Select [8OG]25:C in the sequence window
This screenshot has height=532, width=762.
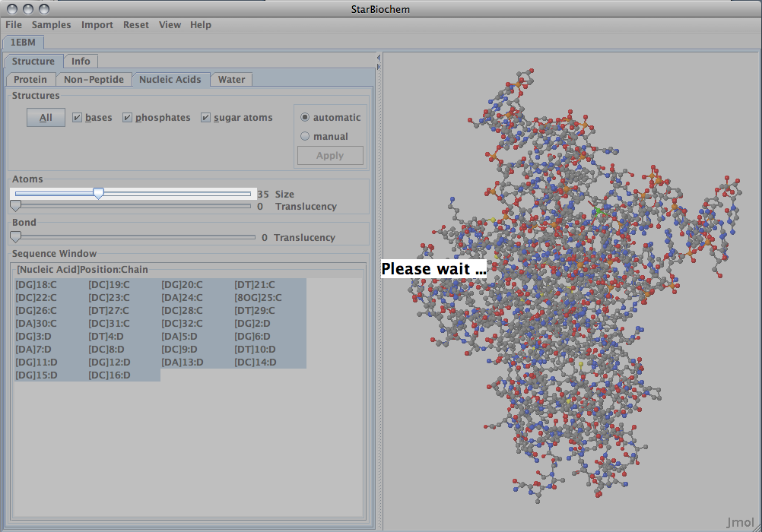tap(258, 298)
